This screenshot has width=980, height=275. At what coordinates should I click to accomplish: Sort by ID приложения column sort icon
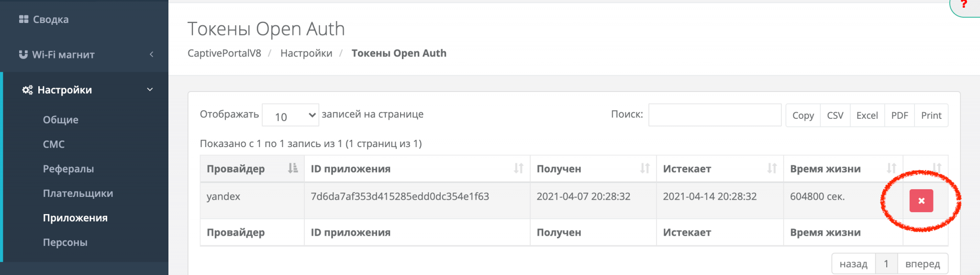tap(519, 168)
